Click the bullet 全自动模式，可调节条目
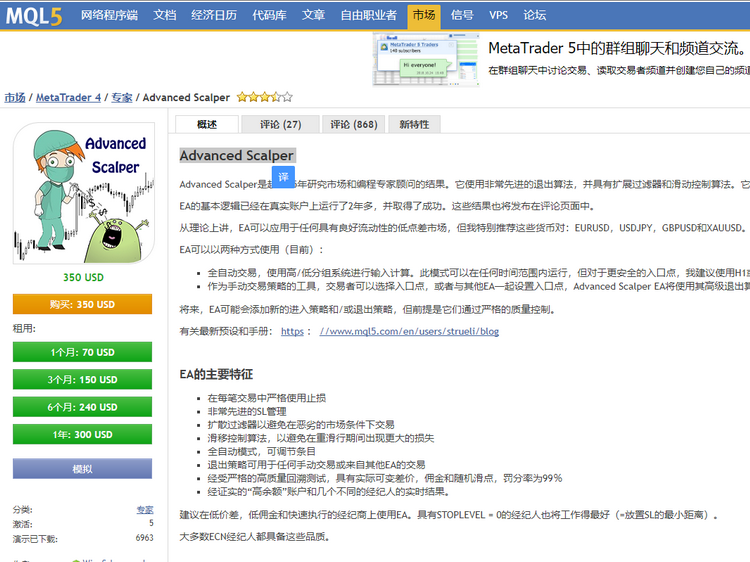The height and width of the screenshot is (562, 750). [x=262, y=452]
